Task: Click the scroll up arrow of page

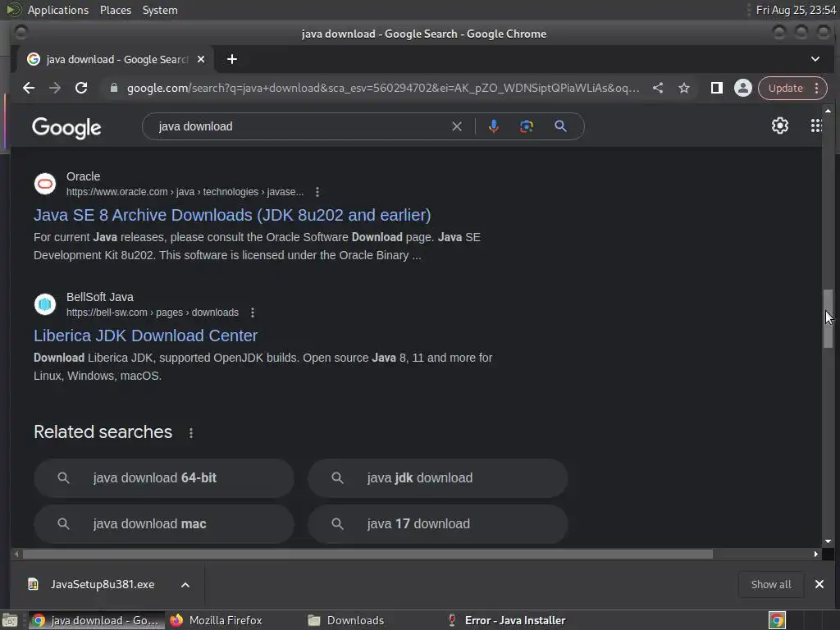Action: [829, 111]
